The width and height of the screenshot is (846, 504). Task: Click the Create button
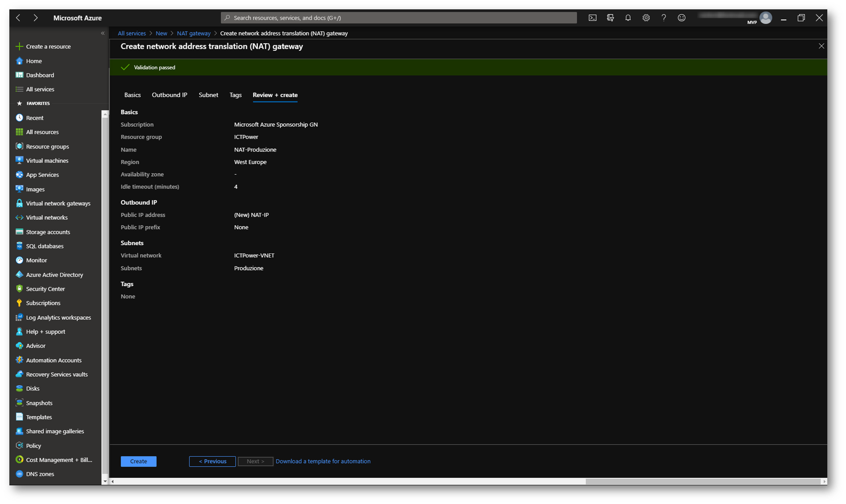click(138, 461)
